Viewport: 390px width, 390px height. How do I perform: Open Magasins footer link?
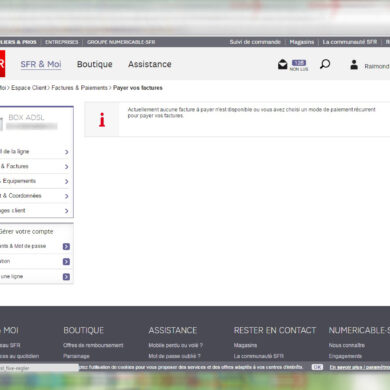[245, 345]
